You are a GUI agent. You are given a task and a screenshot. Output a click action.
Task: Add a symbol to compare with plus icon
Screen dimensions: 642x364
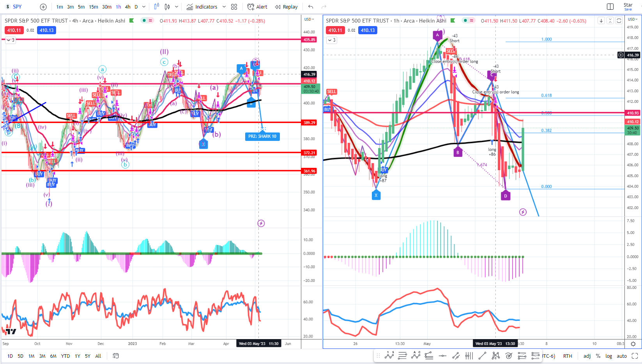[x=43, y=7]
